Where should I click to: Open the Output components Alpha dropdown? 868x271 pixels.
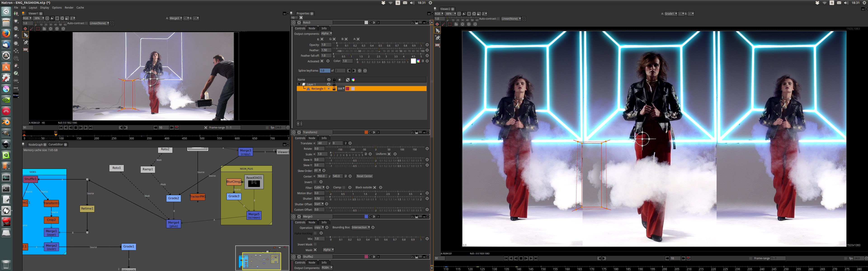click(x=326, y=34)
